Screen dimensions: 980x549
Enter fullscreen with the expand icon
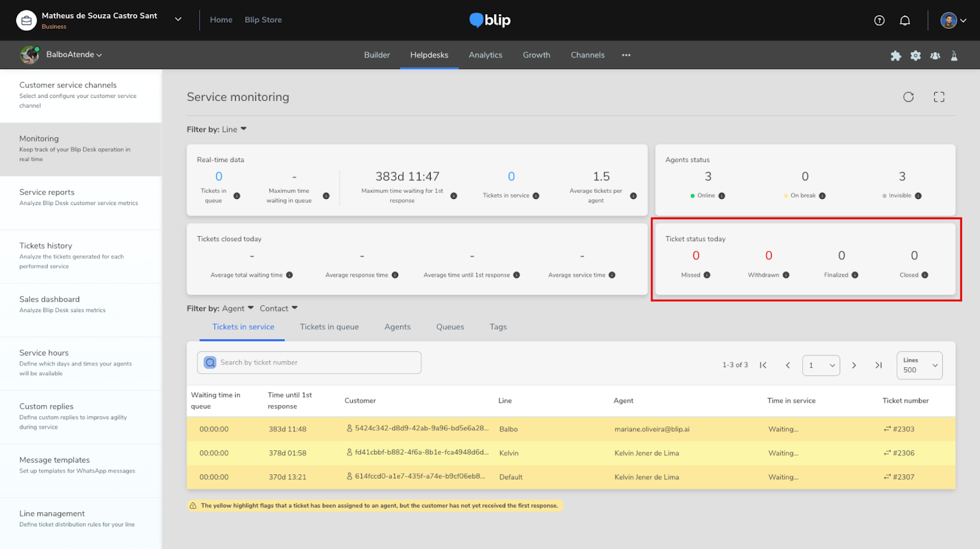click(939, 97)
